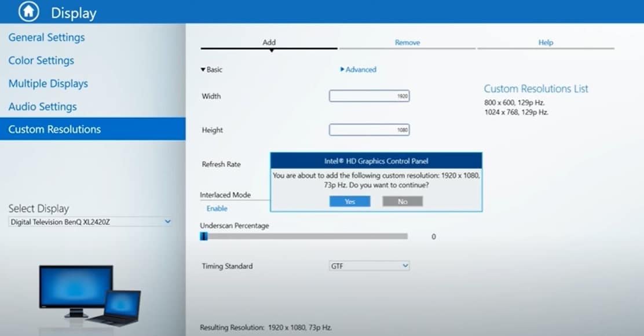Click the Height input field
Image resolution: width=644 pixels, height=336 pixels.
coord(369,130)
